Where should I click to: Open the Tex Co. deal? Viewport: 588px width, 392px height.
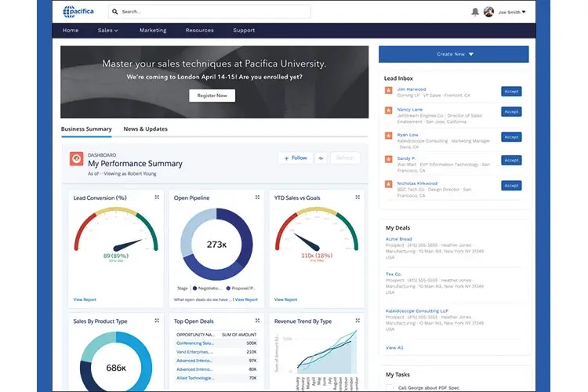tap(394, 274)
